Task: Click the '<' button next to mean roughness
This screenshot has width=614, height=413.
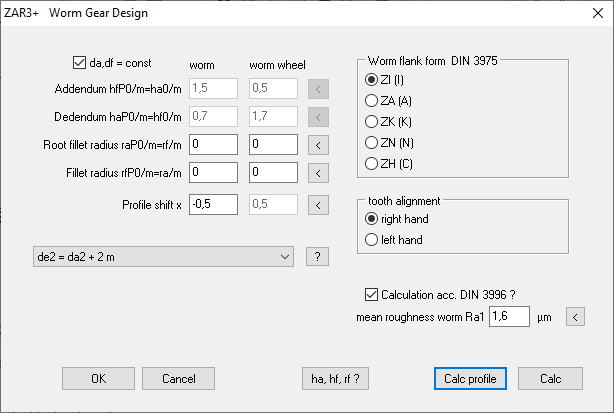Action: click(575, 318)
